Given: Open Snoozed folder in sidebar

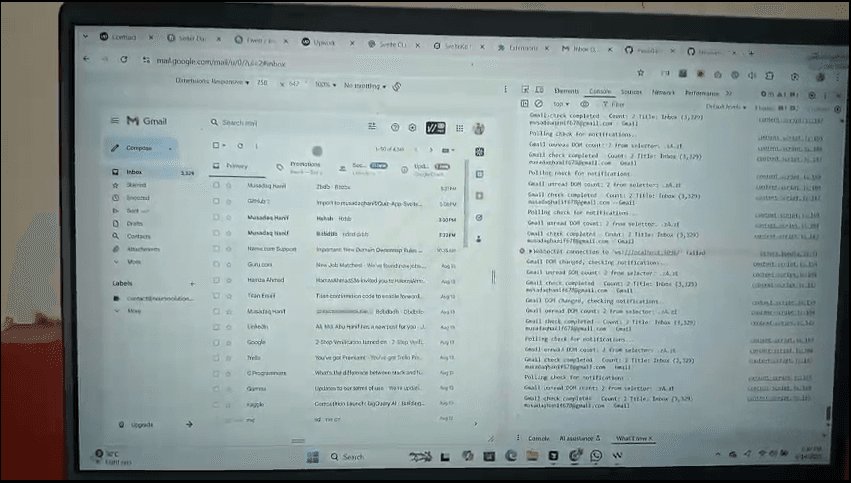Looking at the screenshot, I should tap(138, 198).
